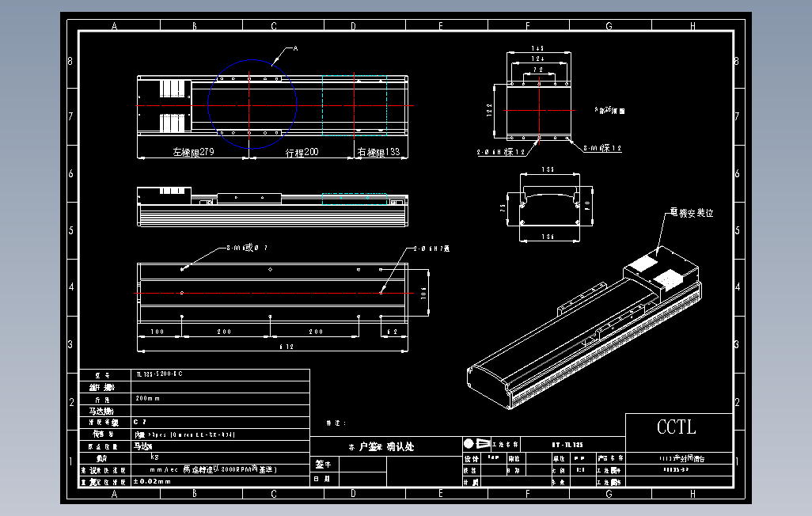Screen dimensions: 812x516
Task: Select the 136 dimension below end view
Action: click(x=548, y=237)
